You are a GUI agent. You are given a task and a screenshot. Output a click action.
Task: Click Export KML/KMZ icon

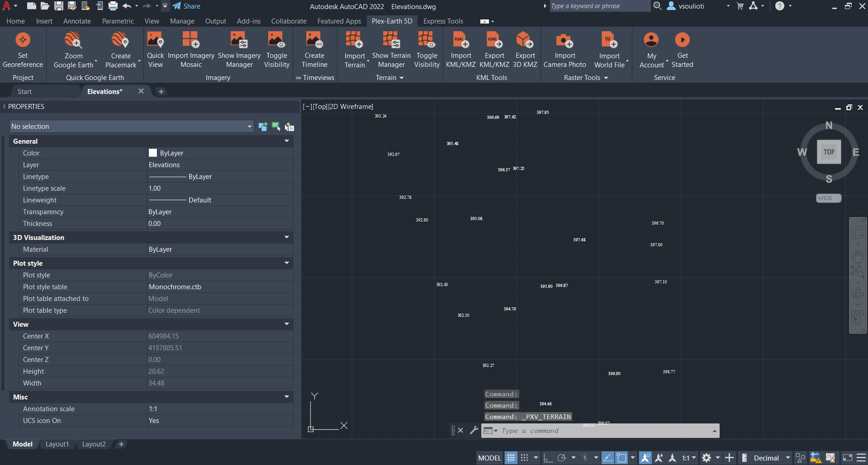point(494,40)
